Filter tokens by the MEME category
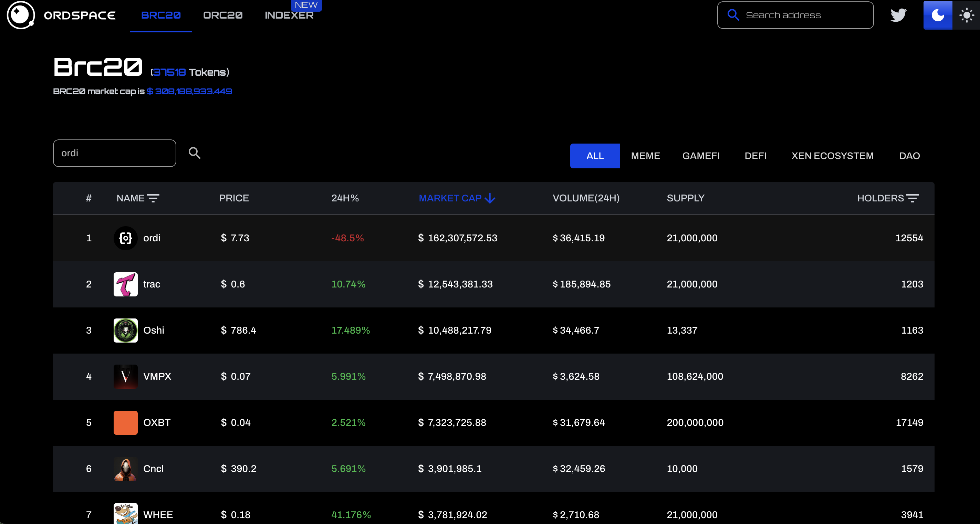The width and height of the screenshot is (980, 524). pos(645,156)
